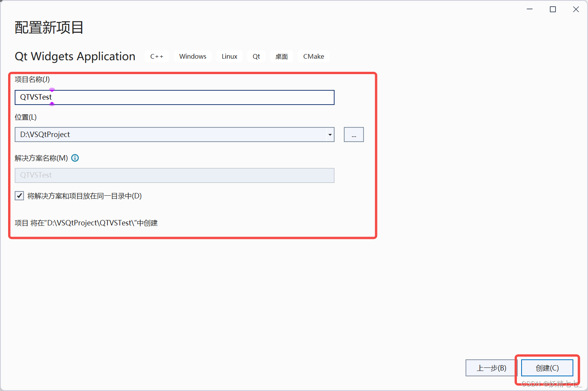Viewport: 588px width, 391px height.
Task: Minimize the dialog window
Action: tap(530, 9)
